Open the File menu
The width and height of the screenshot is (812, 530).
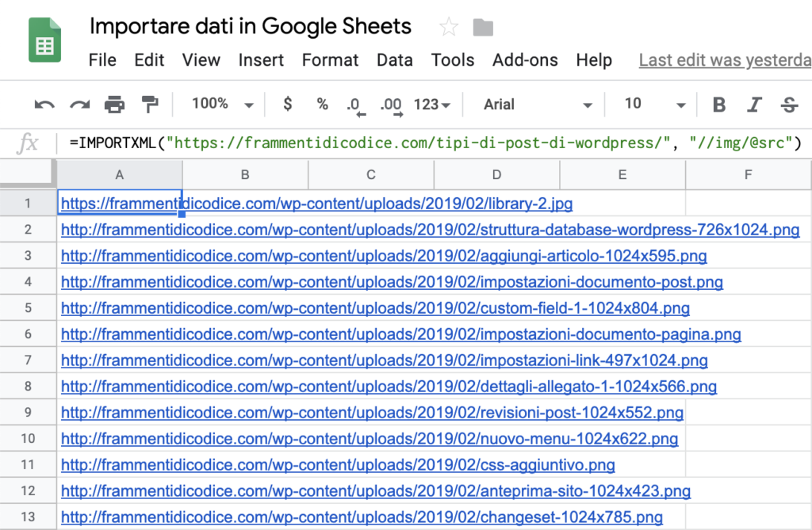tap(102, 60)
